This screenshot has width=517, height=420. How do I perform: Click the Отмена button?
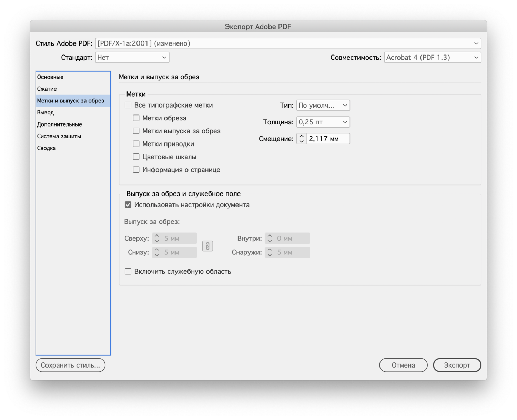pyautogui.click(x=403, y=365)
